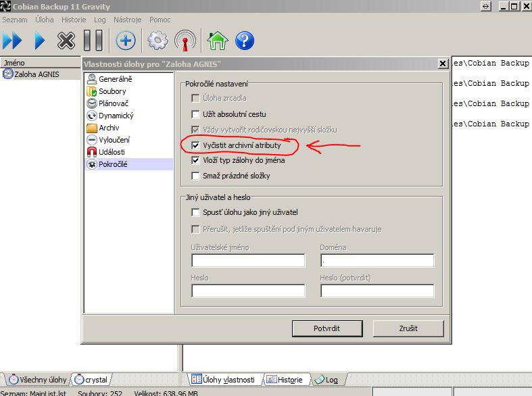532x396 pixels.
Task: Pause backup with the pause icon
Action: (x=93, y=41)
